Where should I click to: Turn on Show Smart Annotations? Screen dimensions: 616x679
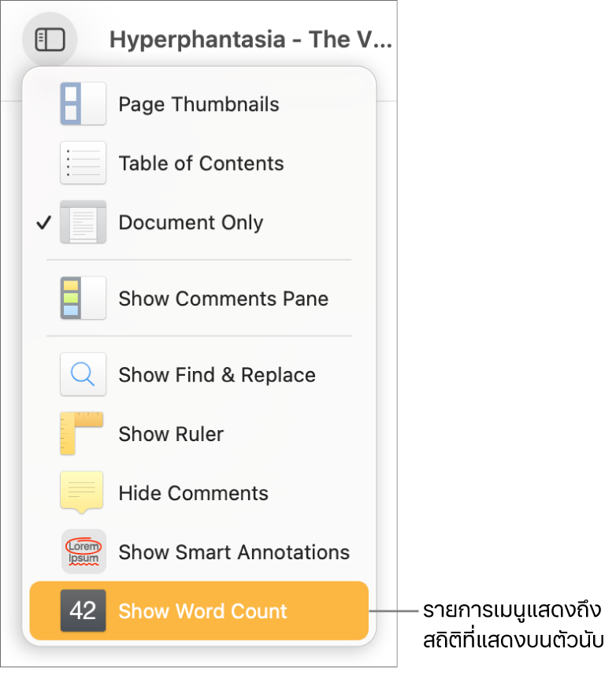(x=234, y=552)
